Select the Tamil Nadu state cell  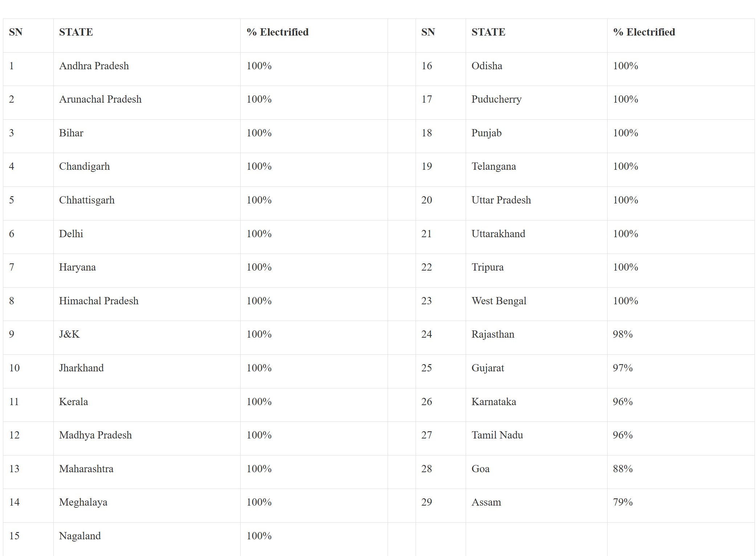[497, 435]
